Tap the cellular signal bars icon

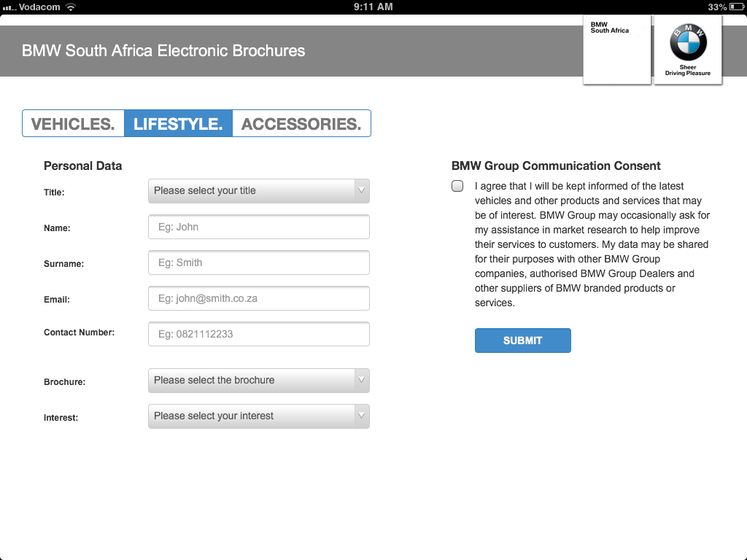coord(9,7)
